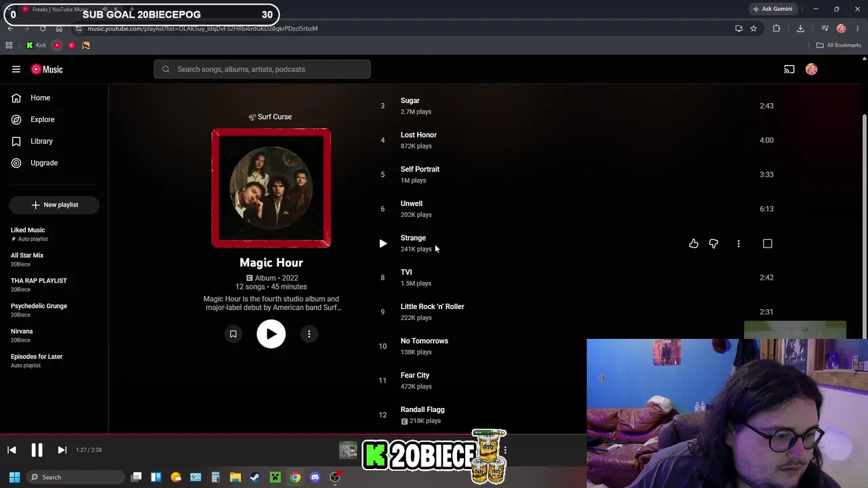Click Ask Gemini button
This screenshot has height=488, width=868.
coord(772,9)
